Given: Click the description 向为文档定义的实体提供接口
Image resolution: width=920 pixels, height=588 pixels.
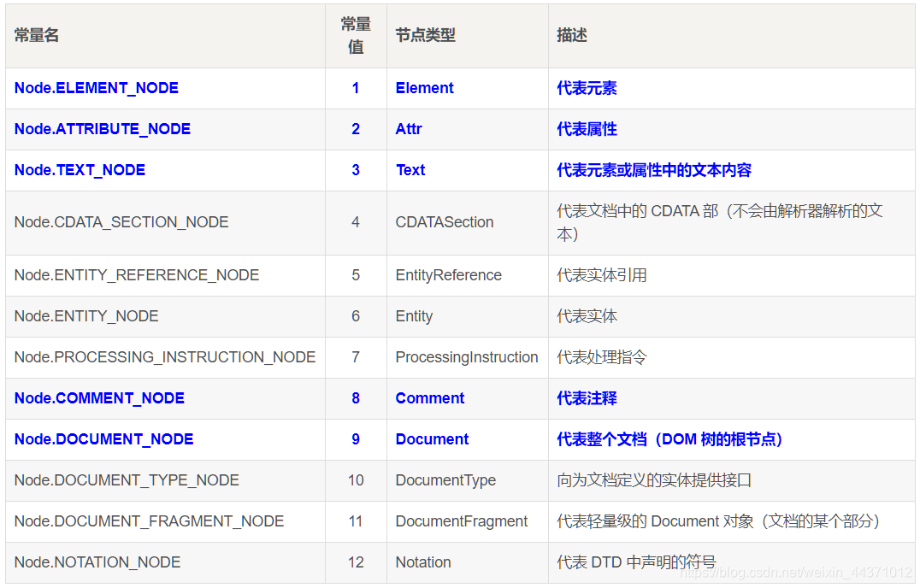Looking at the screenshot, I should click(x=654, y=480).
